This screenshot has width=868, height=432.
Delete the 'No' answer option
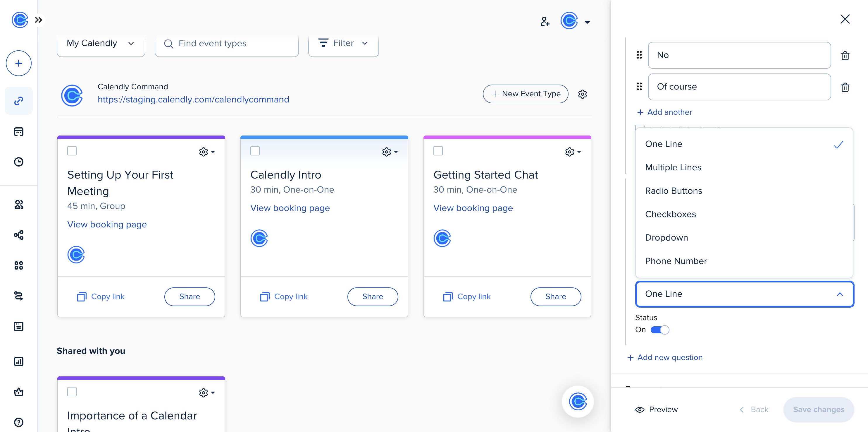tap(845, 55)
